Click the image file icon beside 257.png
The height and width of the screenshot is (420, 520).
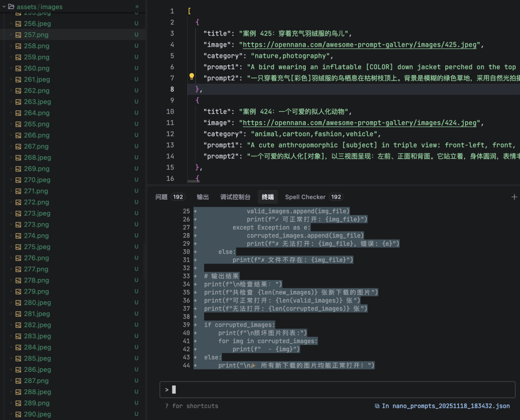click(18, 35)
